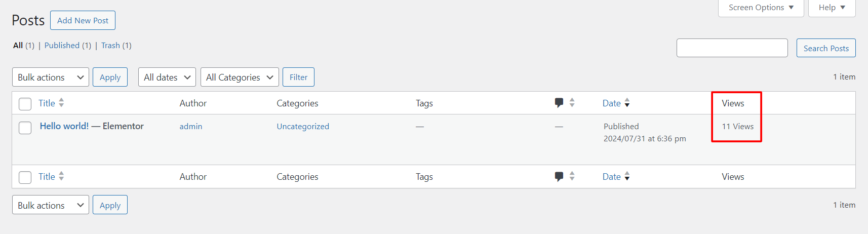Screen dimensions: 868x234
Task: Click the comments bubble icon in header row
Action: pos(559,103)
